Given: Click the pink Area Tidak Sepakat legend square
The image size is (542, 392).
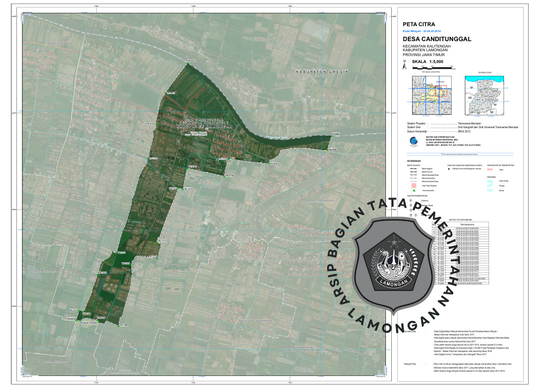Looking at the screenshot, I should (x=413, y=185).
